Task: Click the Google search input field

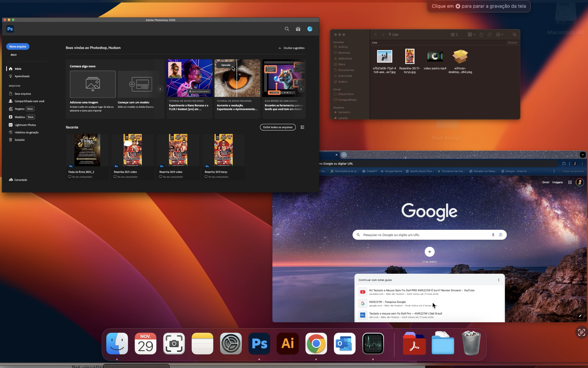Action: coord(424,235)
